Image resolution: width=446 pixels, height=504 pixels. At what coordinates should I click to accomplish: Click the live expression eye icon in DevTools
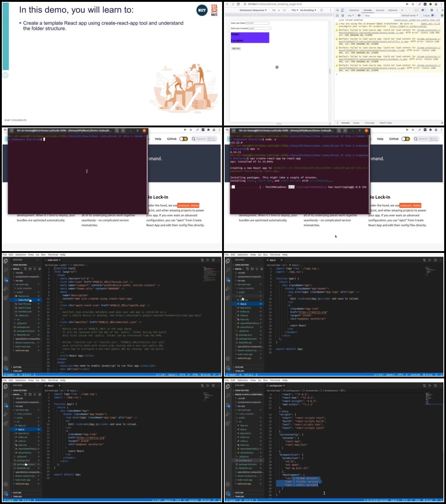pos(359,15)
